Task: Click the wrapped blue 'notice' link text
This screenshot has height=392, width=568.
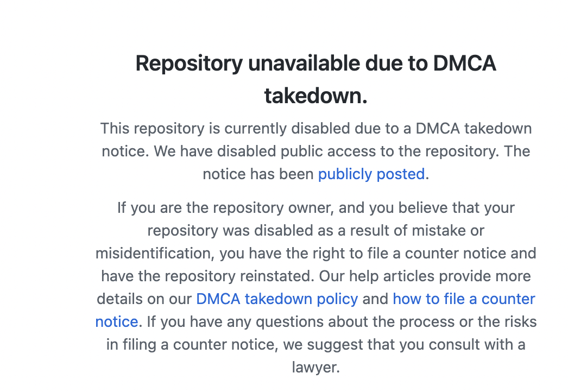Action: [117, 322]
